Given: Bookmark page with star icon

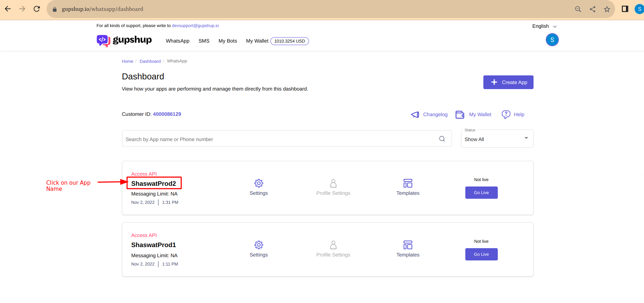Looking at the screenshot, I should click(x=607, y=9).
